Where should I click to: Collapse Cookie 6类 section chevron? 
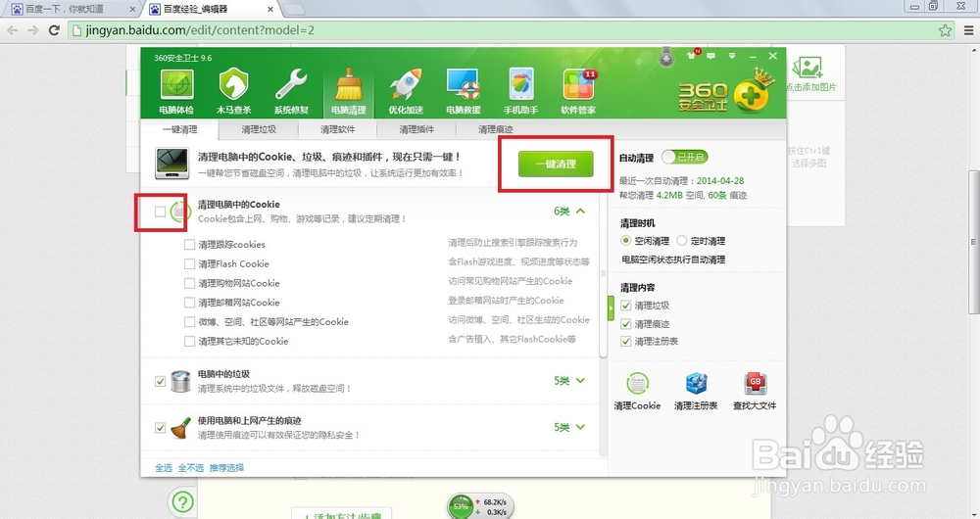pyautogui.click(x=580, y=212)
